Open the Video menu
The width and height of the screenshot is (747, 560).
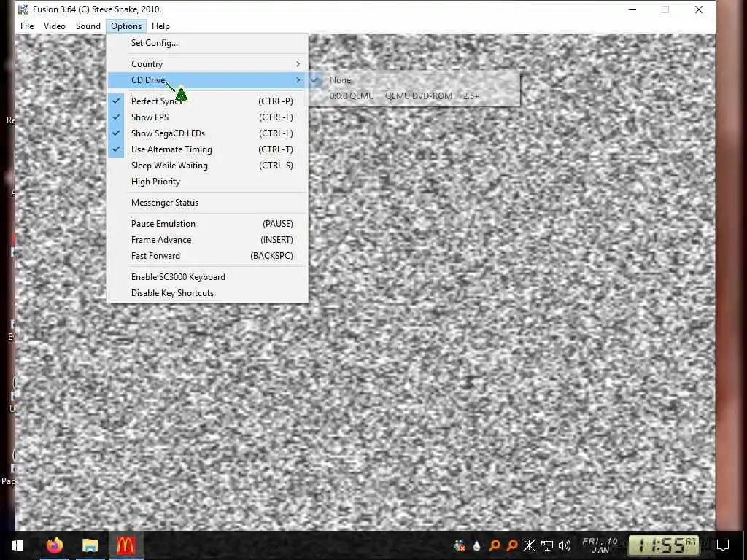[54, 26]
